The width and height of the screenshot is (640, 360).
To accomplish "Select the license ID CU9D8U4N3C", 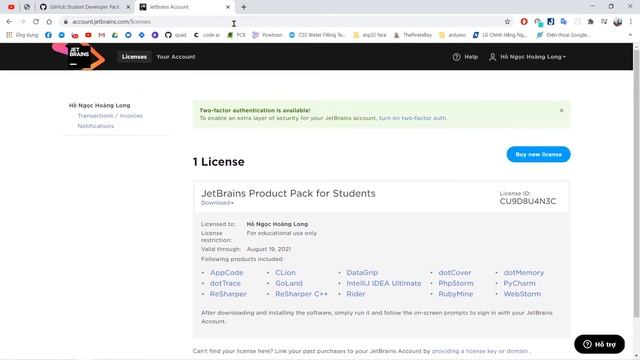I will pos(528,201).
